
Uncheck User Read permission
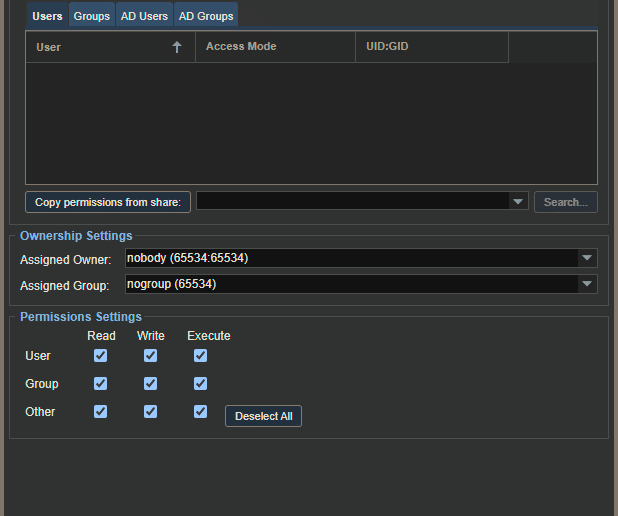pos(101,356)
